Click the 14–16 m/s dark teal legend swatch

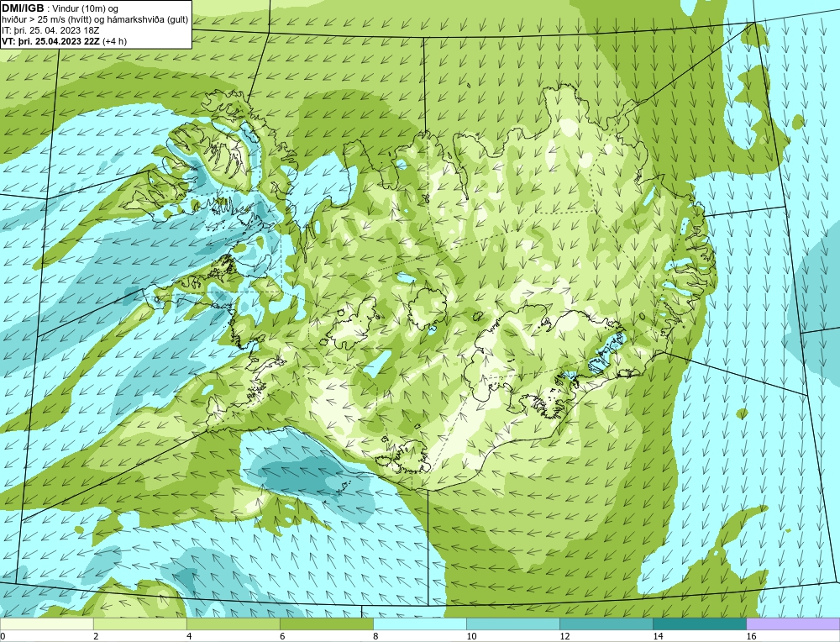(699, 624)
